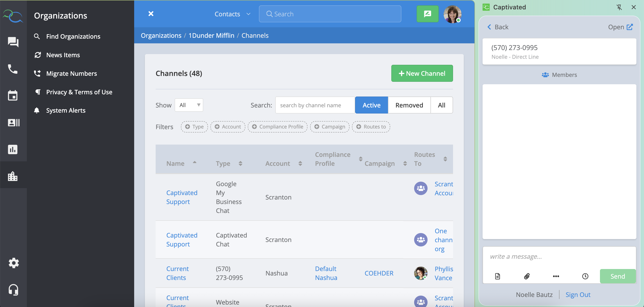
Task: Open Migrate Numbers menu item
Action: [72, 74]
